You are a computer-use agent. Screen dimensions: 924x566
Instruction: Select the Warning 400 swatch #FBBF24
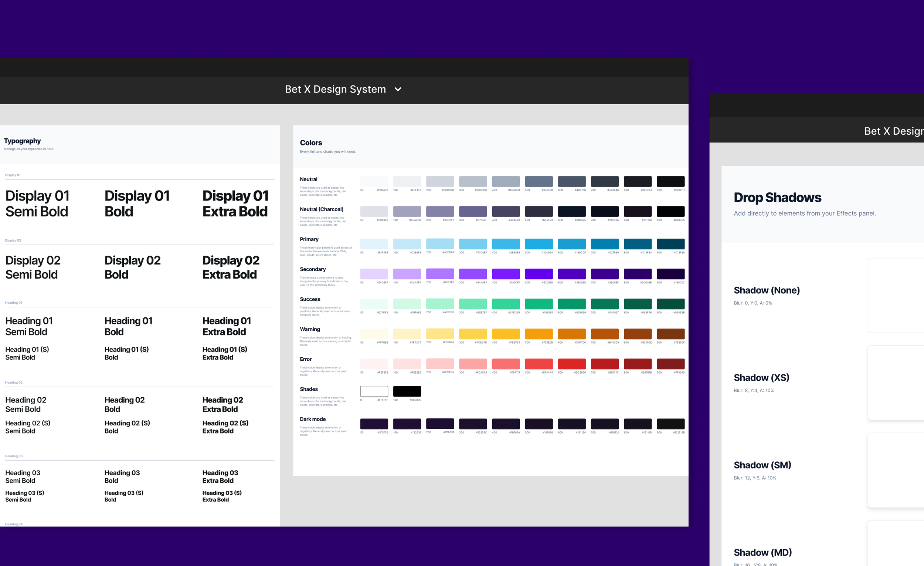point(506,334)
